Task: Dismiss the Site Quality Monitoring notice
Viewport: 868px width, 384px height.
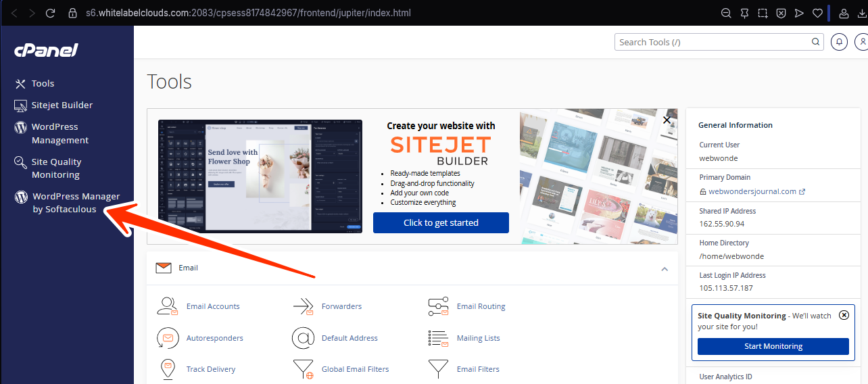Action: coord(844,315)
